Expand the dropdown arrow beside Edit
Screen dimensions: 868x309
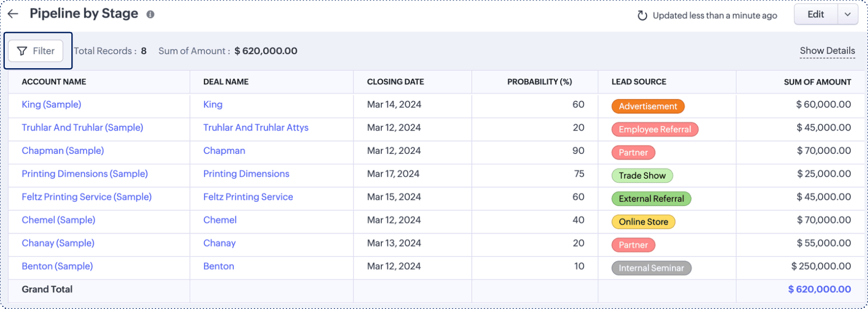tap(847, 15)
